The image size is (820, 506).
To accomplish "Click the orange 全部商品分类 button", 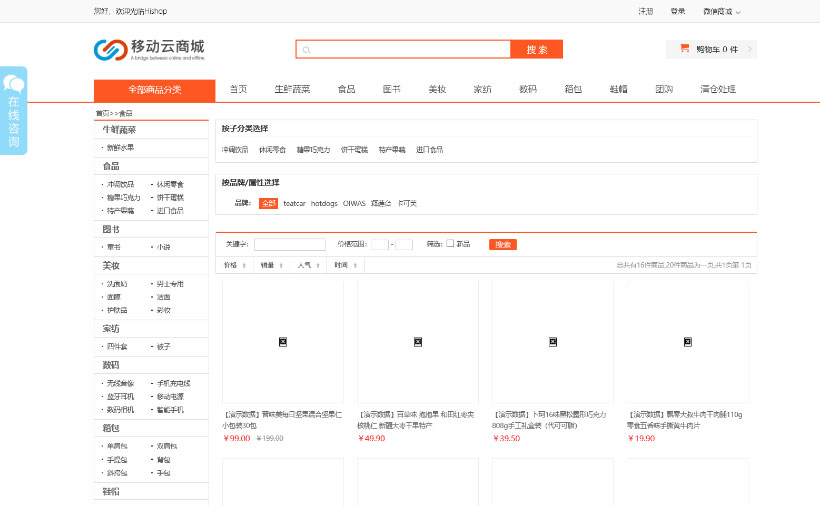I will (x=154, y=90).
